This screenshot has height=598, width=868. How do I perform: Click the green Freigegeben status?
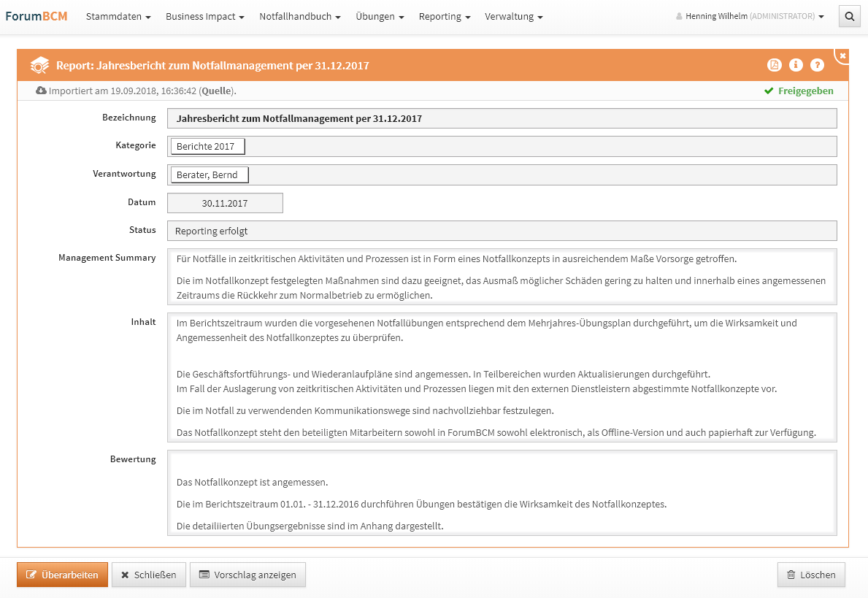[x=799, y=91]
